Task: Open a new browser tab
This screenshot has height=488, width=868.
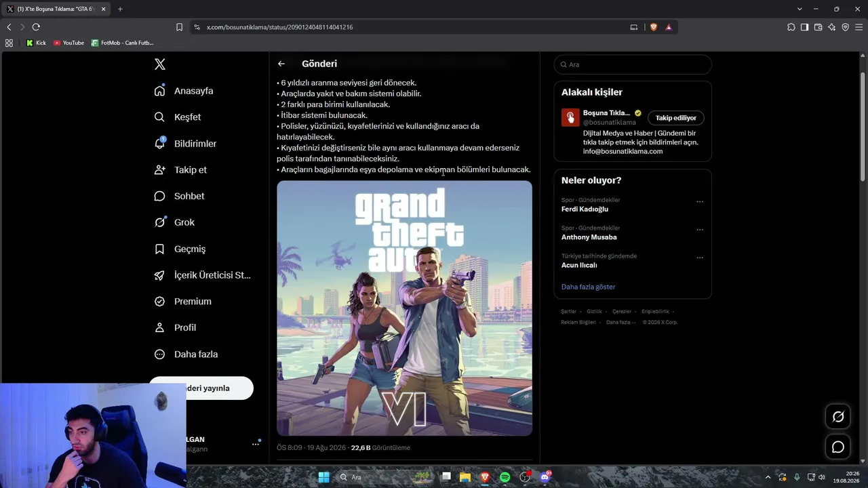Action: point(120,9)
